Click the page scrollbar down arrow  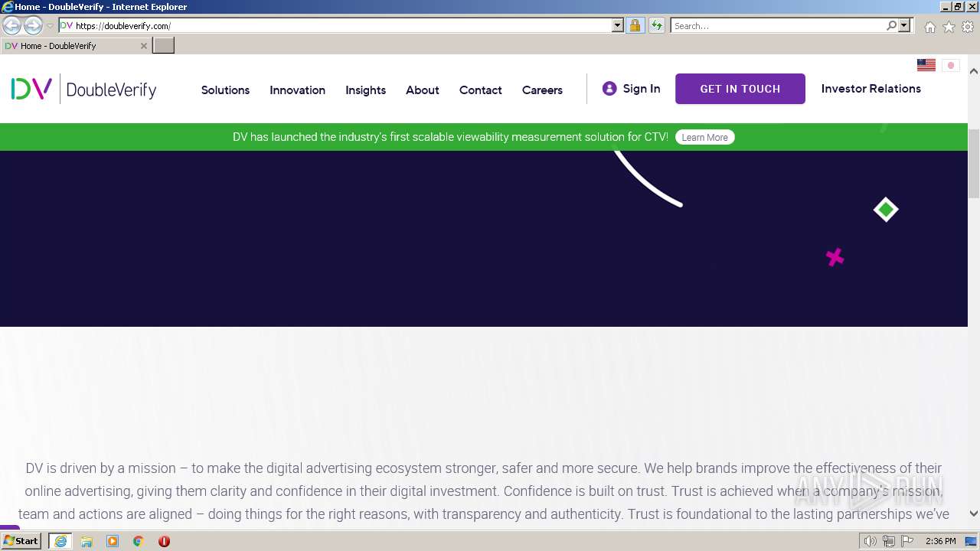[974, 514]
